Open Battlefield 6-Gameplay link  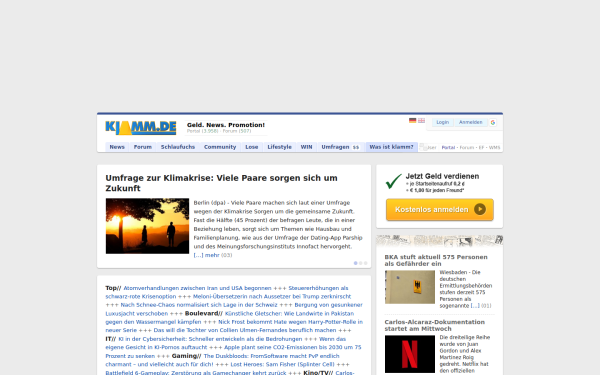click(196, 373)
